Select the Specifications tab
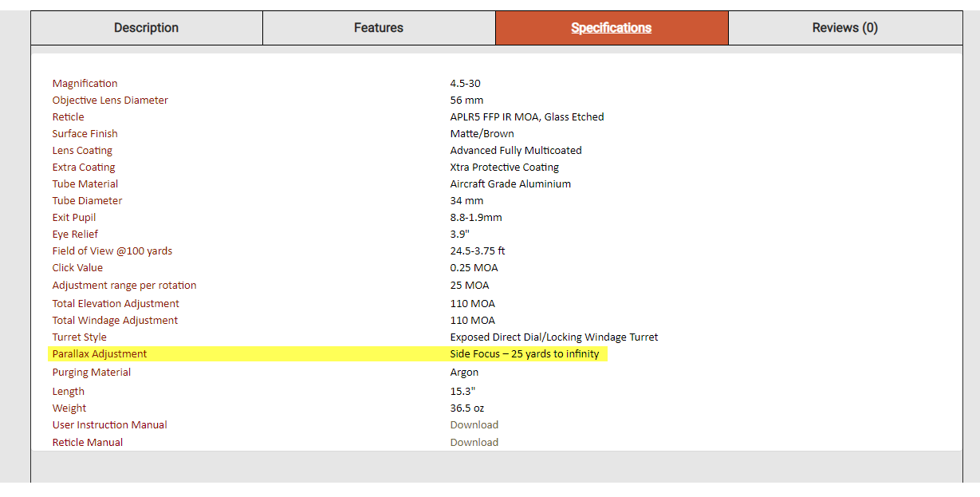980x497 pixels. pos(611,28)
